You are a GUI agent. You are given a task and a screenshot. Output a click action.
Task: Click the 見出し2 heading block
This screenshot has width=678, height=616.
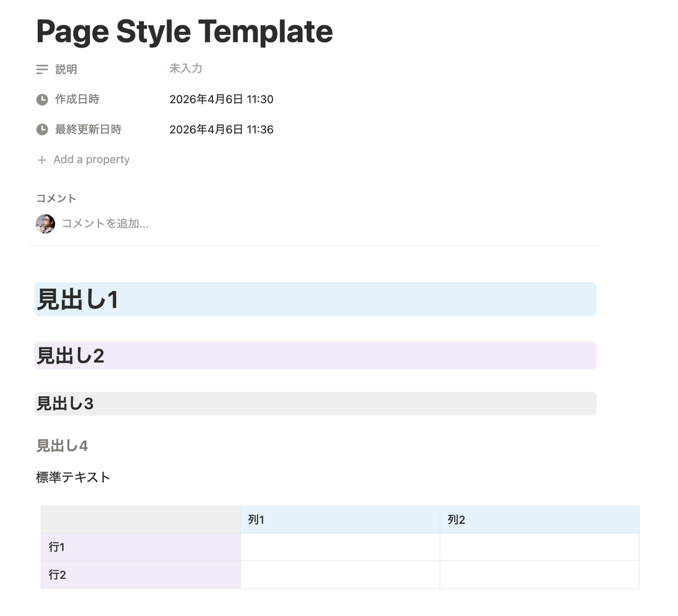[315, 356]
